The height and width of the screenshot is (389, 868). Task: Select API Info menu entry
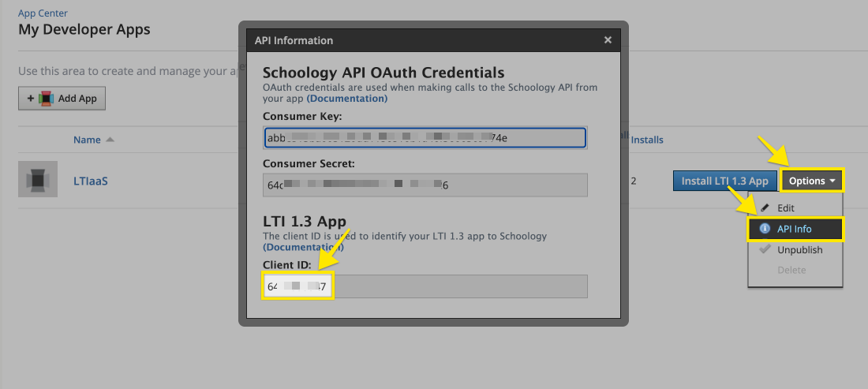coord(795,229)
